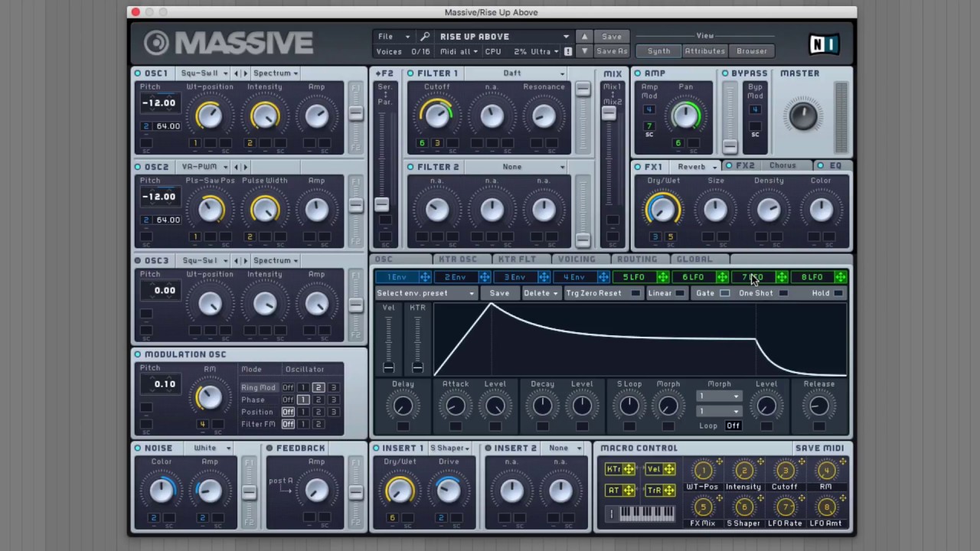Click envelope preset Save button
The height and width of the screenshot is (551, 980).
click(x=499, y=294)
